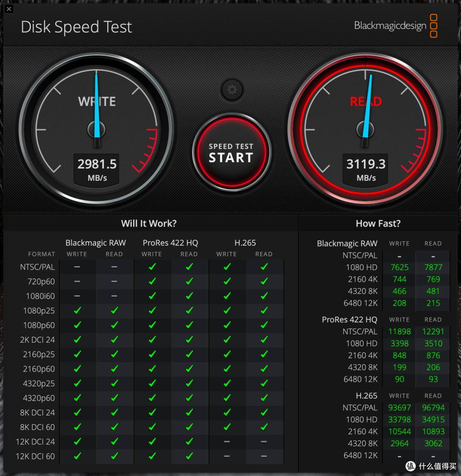Click the H.265 section label in How Fast
The width and height of the screenshot is (461, 476).
pyautogui.click(x=367, y=396)
